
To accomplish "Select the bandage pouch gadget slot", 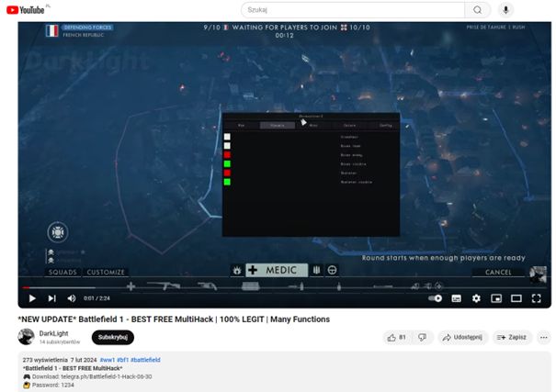I will [250, 286].
